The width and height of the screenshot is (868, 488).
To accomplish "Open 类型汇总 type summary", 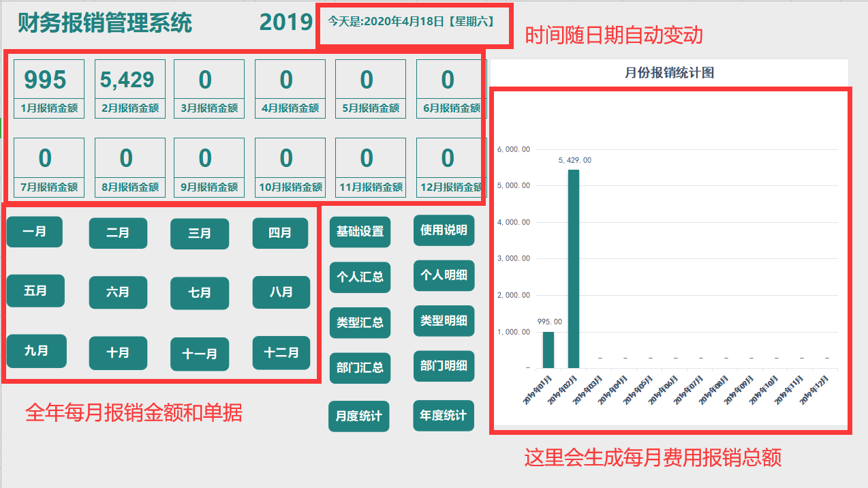I will click(x=360, y=322).
